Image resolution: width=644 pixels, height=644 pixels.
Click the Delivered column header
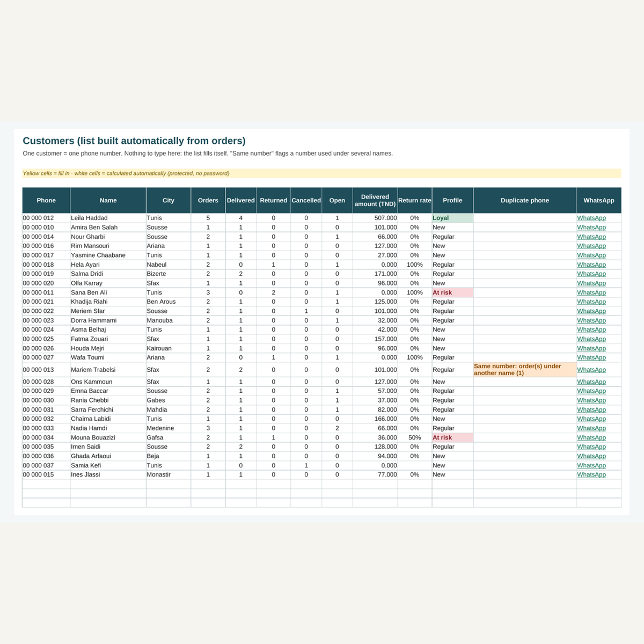click(241, 200)
